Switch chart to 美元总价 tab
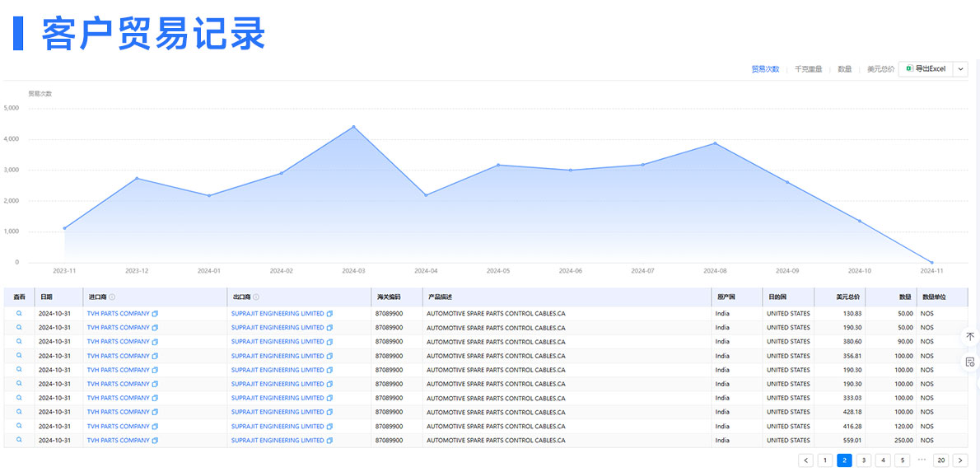 pyautogui.click(x=880, y=69)
